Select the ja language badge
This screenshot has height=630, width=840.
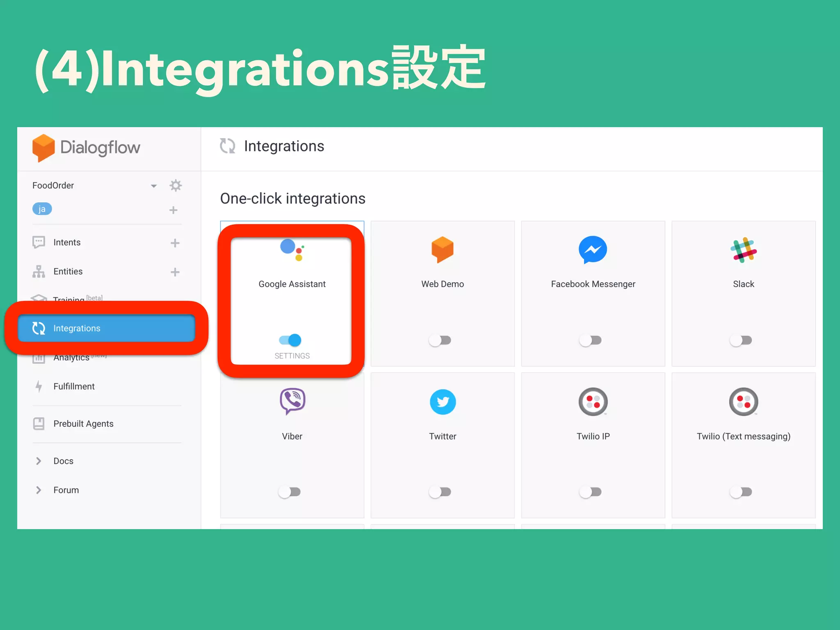tap(42, 209)
